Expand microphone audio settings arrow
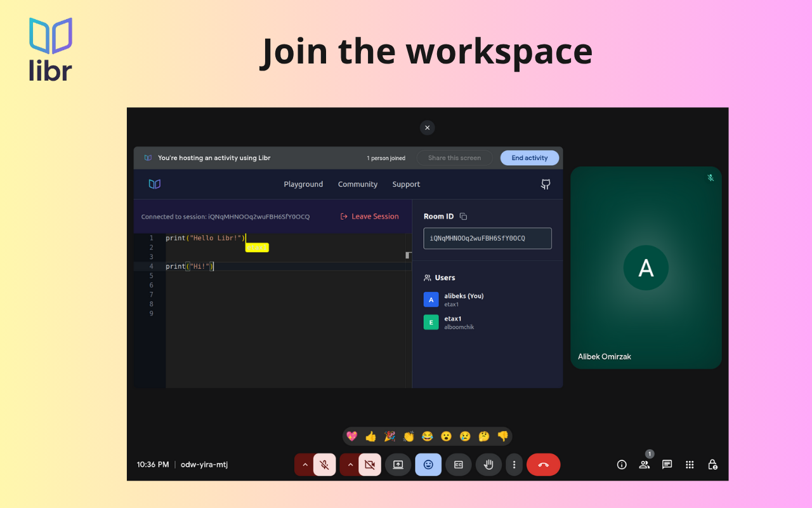The height and width of the screenshot is (508, 812). (304, 465)
